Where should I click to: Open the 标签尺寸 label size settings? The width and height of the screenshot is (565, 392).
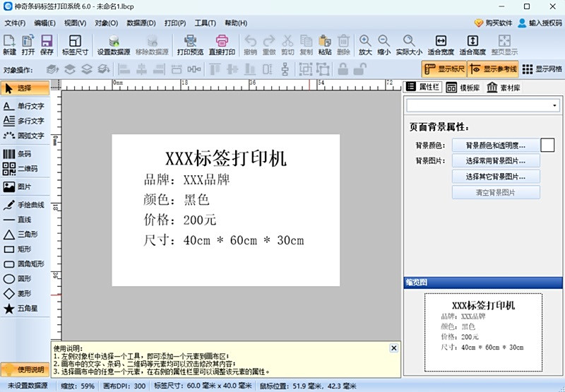pos(75,45)
